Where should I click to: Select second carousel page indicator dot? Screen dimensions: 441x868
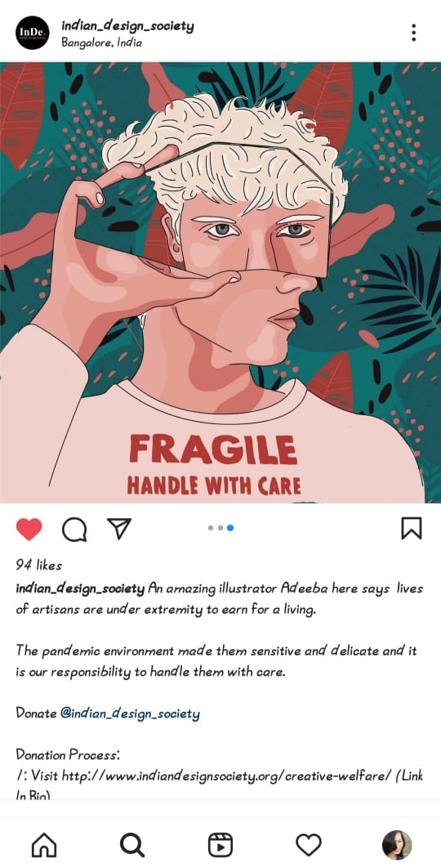tap(220, 528)
